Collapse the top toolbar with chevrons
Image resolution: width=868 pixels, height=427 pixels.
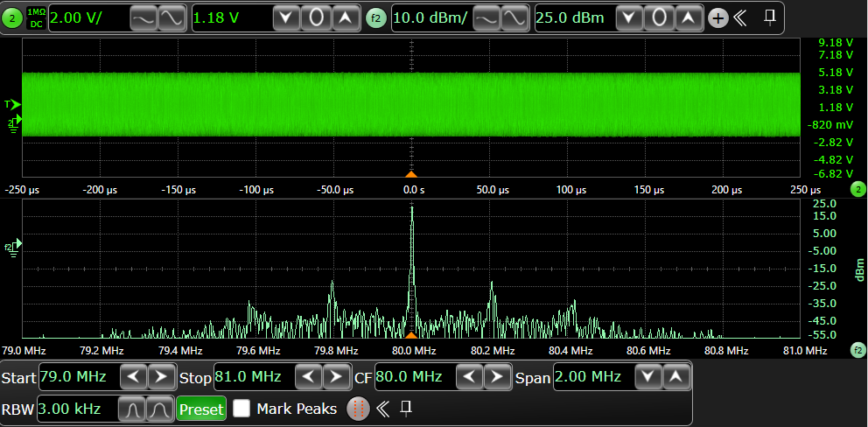(x=740, y=18)
